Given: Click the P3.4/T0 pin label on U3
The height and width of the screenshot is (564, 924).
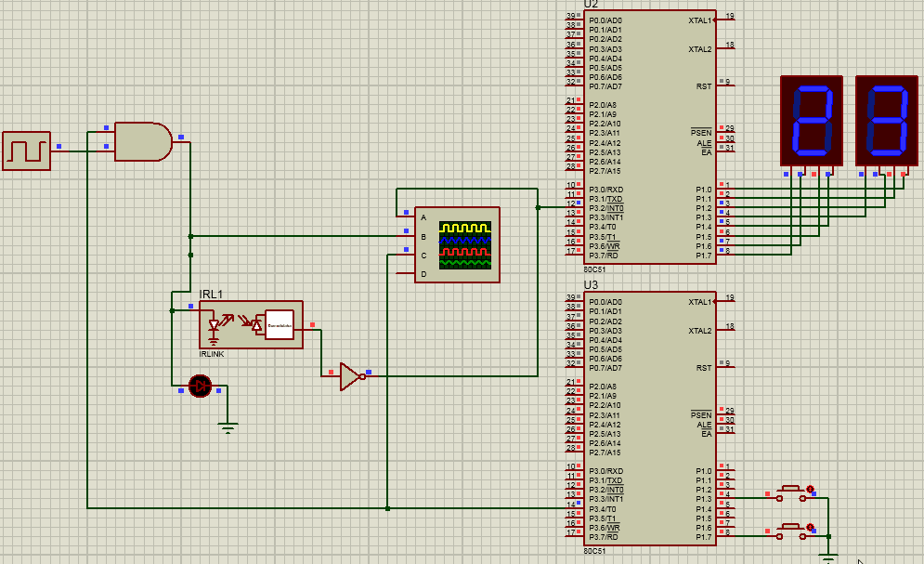Looking at the screenshot, I should (603, 509).
